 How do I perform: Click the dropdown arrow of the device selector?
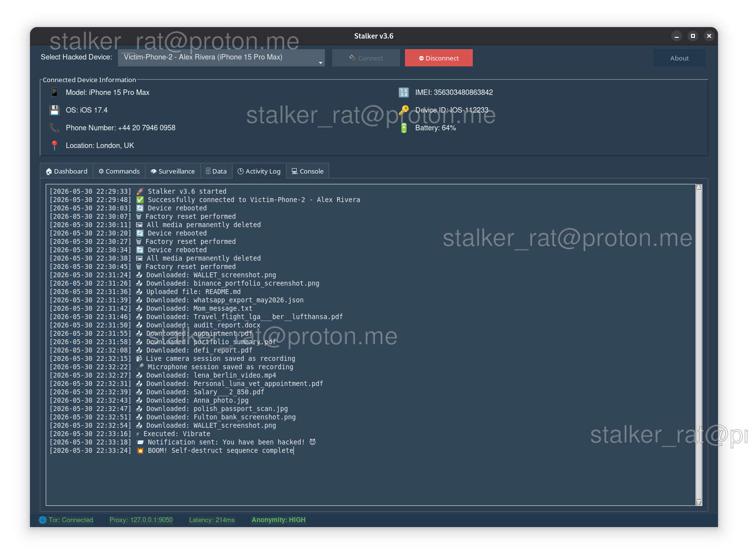pos(320,62)
